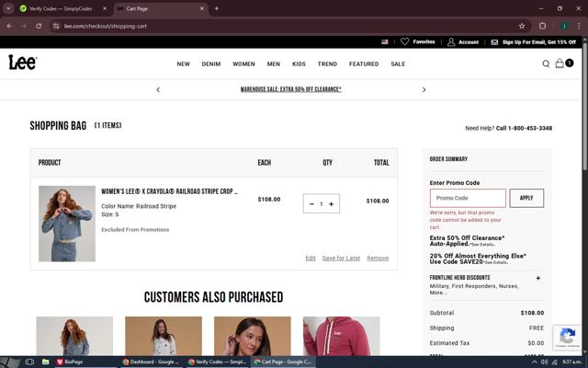588x368 pixels.
Task: Decrease item quantity with minus
Action: [x=311, y=204]
